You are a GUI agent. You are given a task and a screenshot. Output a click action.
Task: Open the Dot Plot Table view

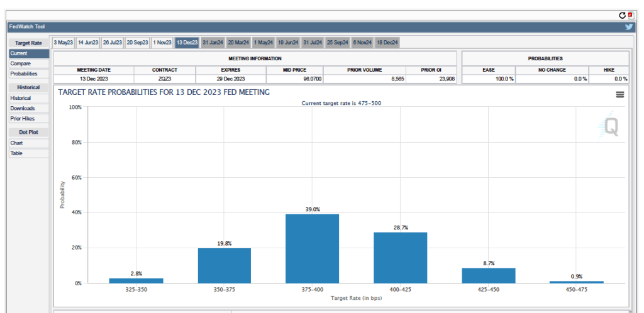tap(16, 153)
